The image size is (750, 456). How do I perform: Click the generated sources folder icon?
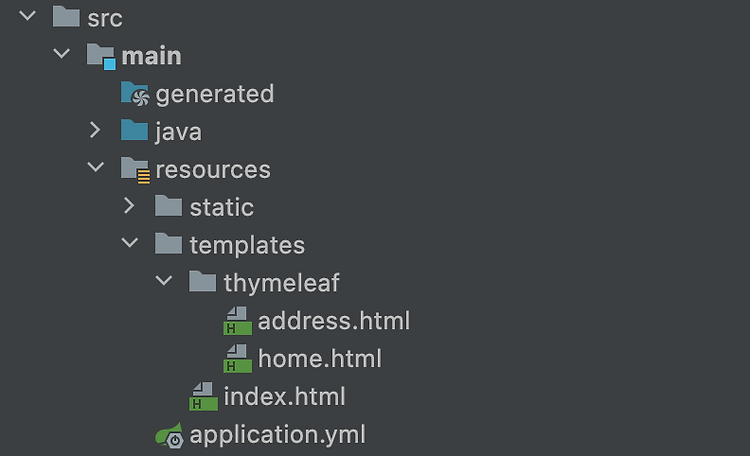(135, 93)
